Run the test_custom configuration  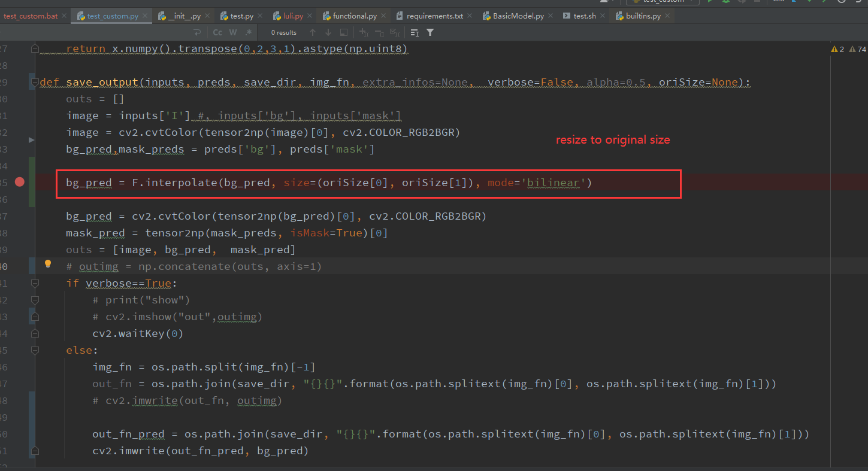pyautogui.click(x=710, y=2)
